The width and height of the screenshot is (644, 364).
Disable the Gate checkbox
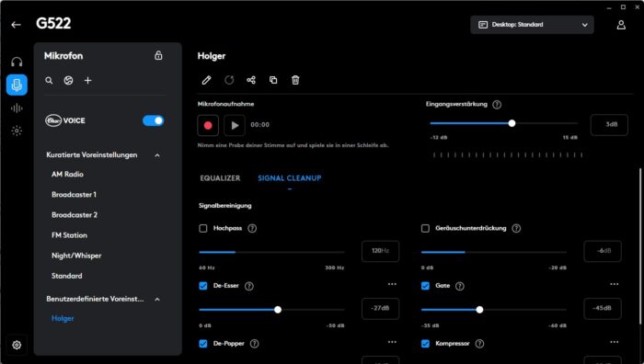(425, 286)
